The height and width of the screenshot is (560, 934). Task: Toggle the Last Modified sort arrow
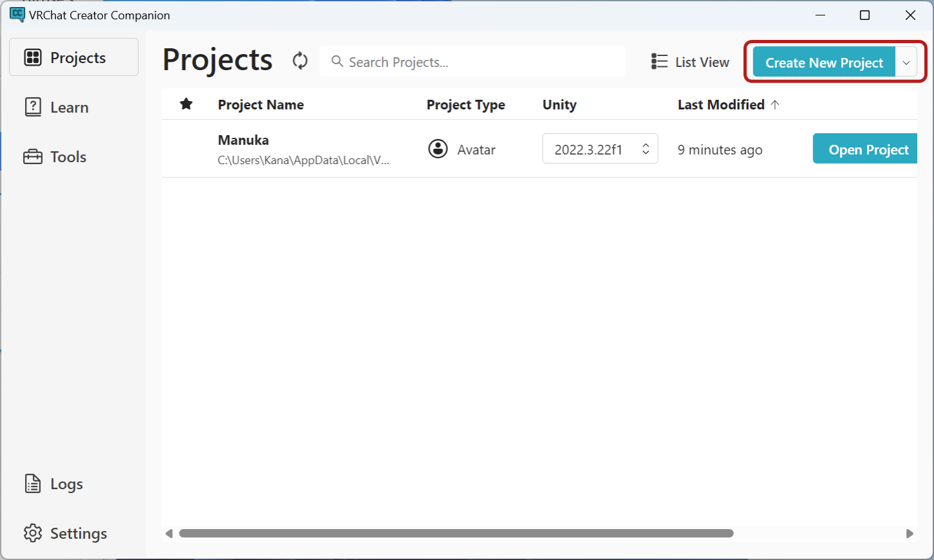775,104
